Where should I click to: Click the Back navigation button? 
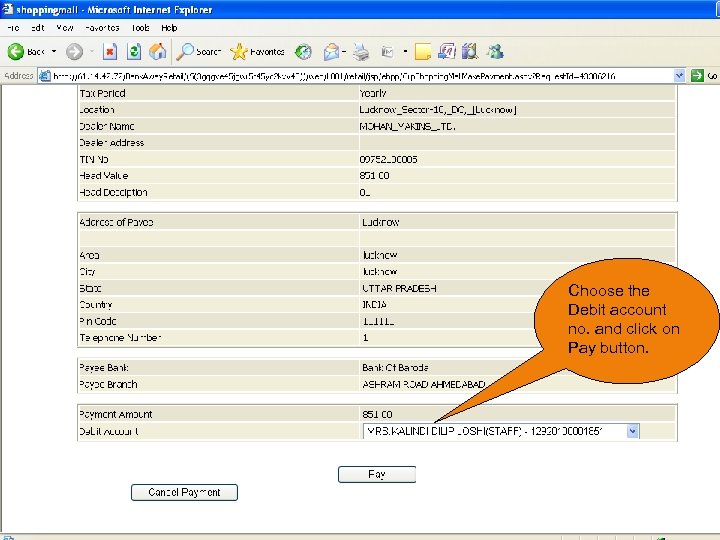(26, 52)
